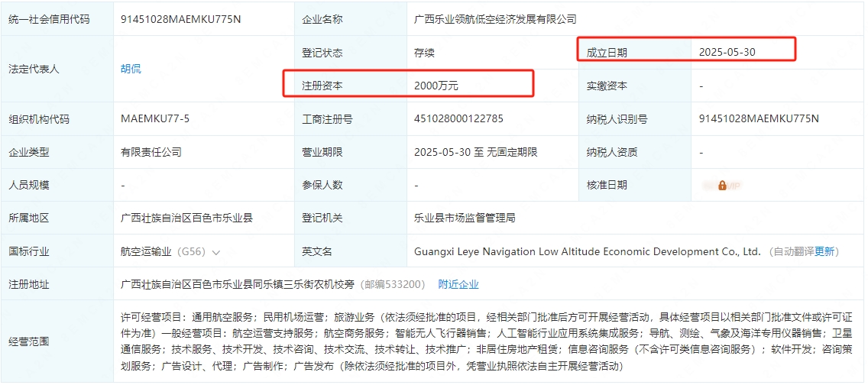This screenshot has width=868, height=385.
Task: Click enterprise type value 有限责任公司
Action: point(151,152)
